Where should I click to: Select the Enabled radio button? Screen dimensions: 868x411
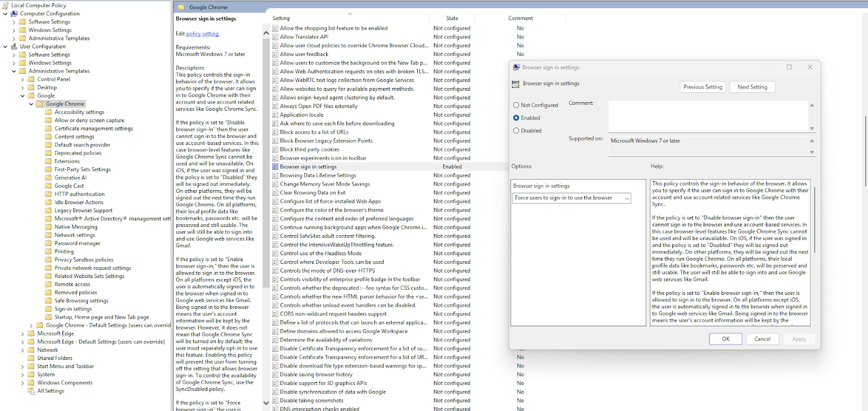pyautogui.click(x=516, y=118)
